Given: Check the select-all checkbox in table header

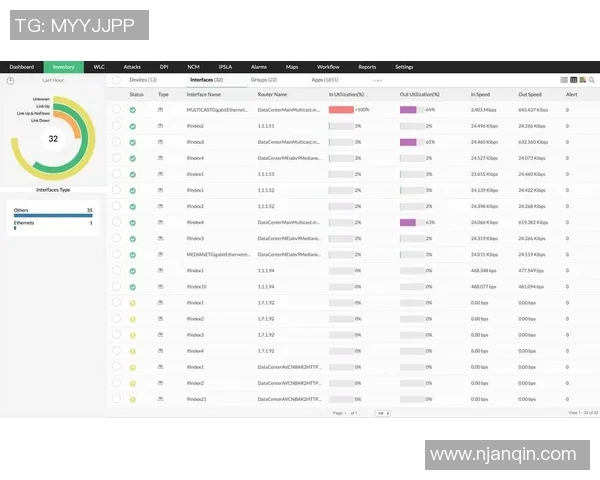Looking at the screenshot, I should click(x=116, y=94).
